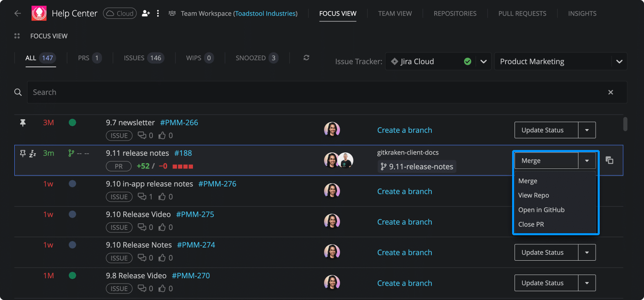Click comments icon on 9.10 Release Notes

(142, 258)
